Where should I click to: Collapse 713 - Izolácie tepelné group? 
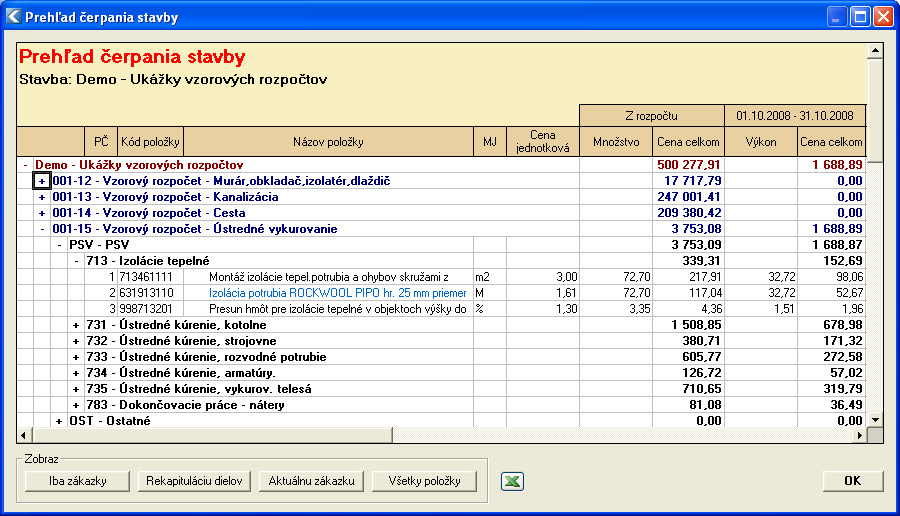coord(76,261)
